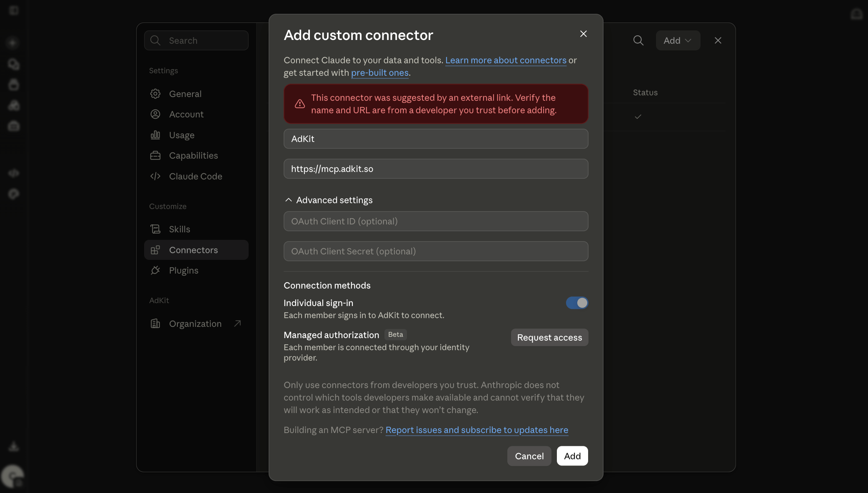868x493 pixels.
Task: Open Organization external link
Action: pos(196,324)
